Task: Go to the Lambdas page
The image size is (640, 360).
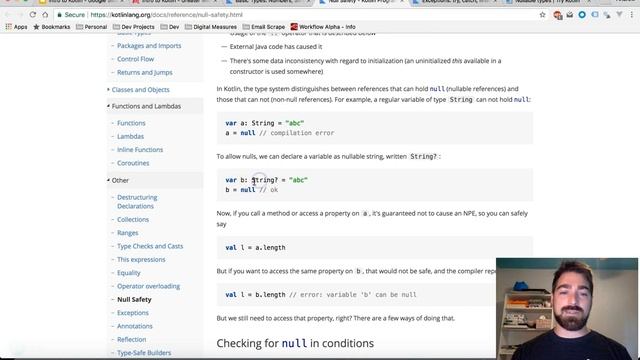Action: [130, 136]
